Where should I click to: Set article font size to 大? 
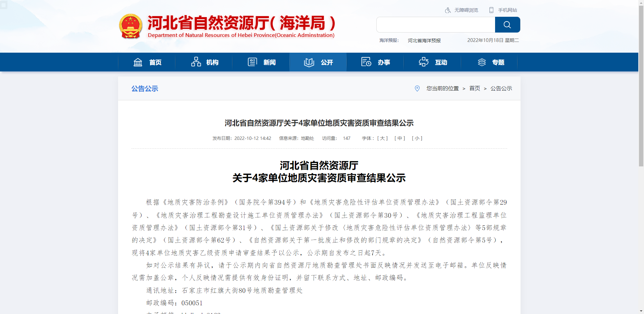coord(382,138)
